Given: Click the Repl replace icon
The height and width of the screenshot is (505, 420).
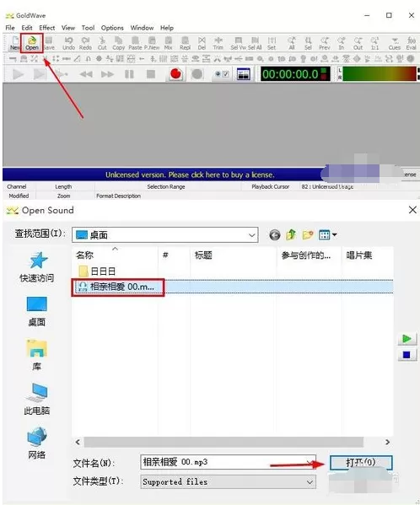Looking at the screenshot, I should 185,43.
